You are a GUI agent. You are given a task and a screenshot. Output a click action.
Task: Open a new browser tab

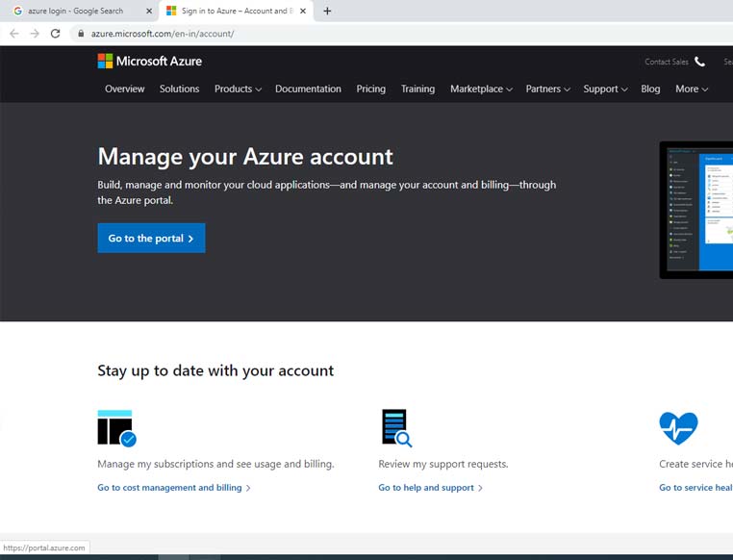click(327, 11)
